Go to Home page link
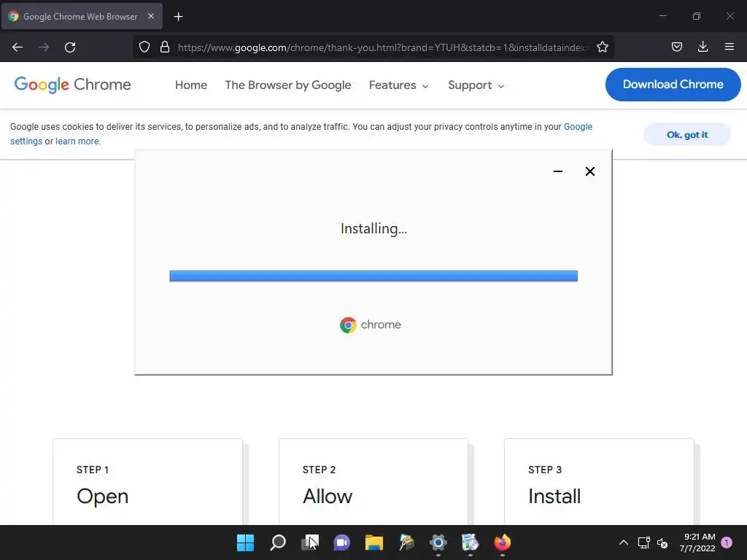This screenshot has height=560, width=747. (x=191, y=85)
